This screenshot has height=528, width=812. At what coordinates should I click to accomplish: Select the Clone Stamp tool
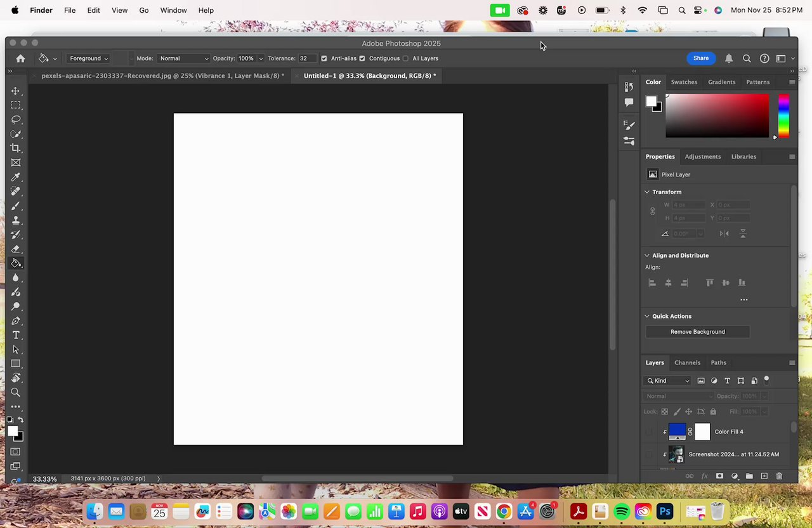coord(16,220)
